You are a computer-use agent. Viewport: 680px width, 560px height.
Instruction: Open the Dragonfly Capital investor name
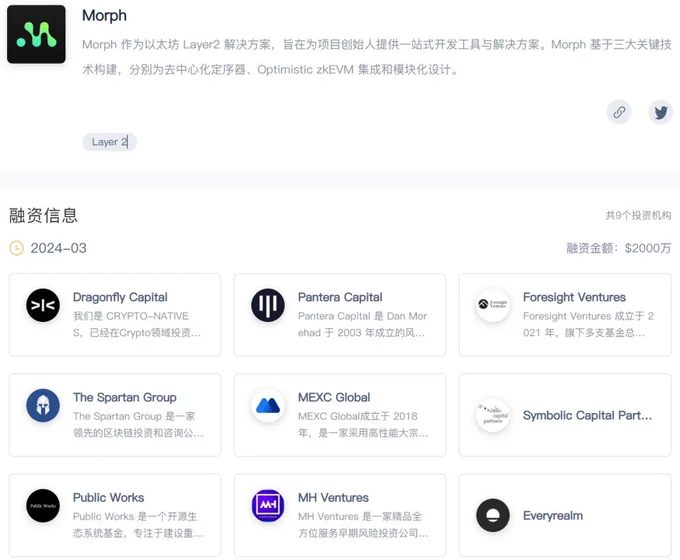pos(120,297)
